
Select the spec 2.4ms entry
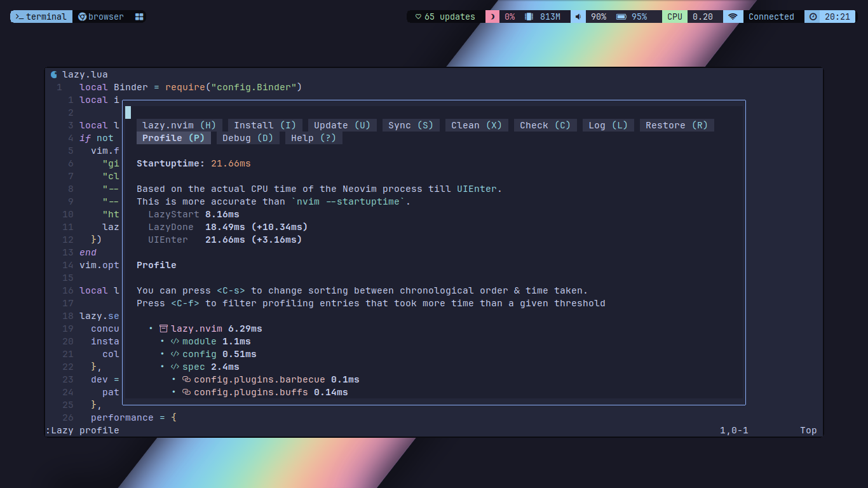(211, 367)
